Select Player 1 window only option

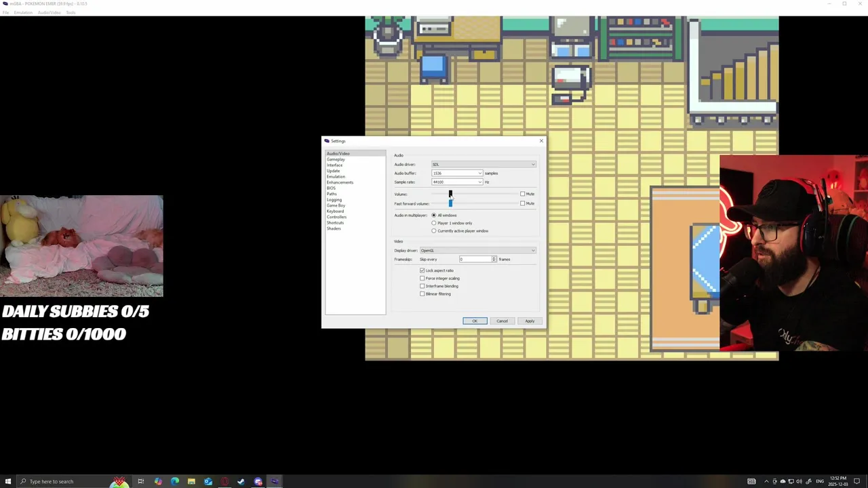pos(434,223)
